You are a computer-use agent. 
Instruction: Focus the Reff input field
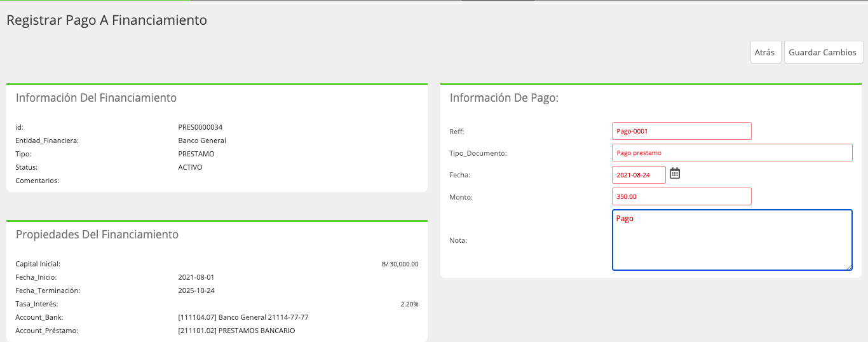coord(682,131)
